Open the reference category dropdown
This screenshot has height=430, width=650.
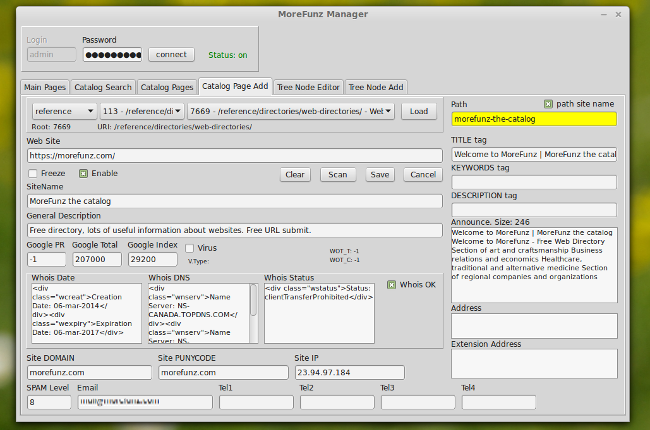(x=64, y=111)
